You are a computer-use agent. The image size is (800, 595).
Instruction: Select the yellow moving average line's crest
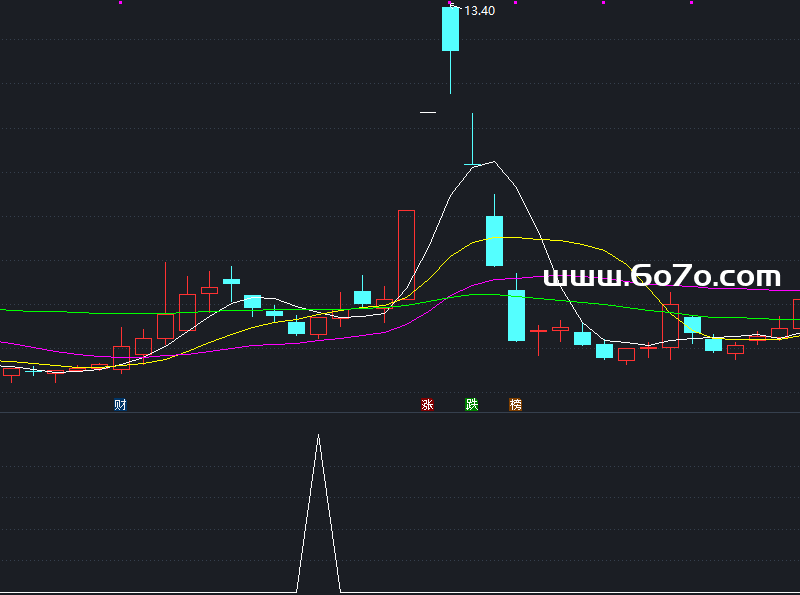tap(510, 237)
